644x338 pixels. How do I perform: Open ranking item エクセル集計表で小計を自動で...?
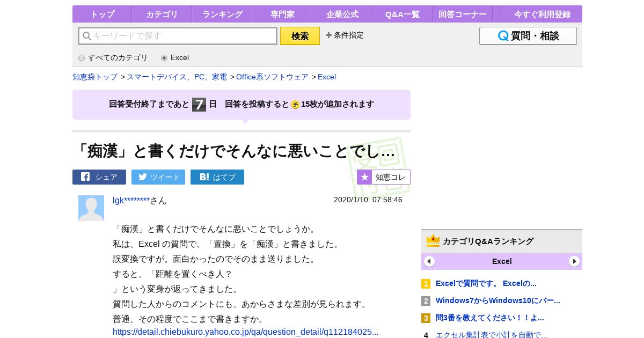click(492, 335)
